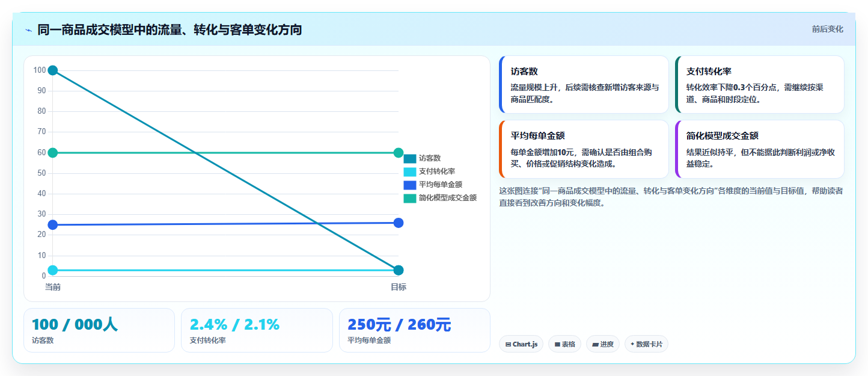
Task: Select the 平均每单金额 point at 当前
Action: point(53,225)
